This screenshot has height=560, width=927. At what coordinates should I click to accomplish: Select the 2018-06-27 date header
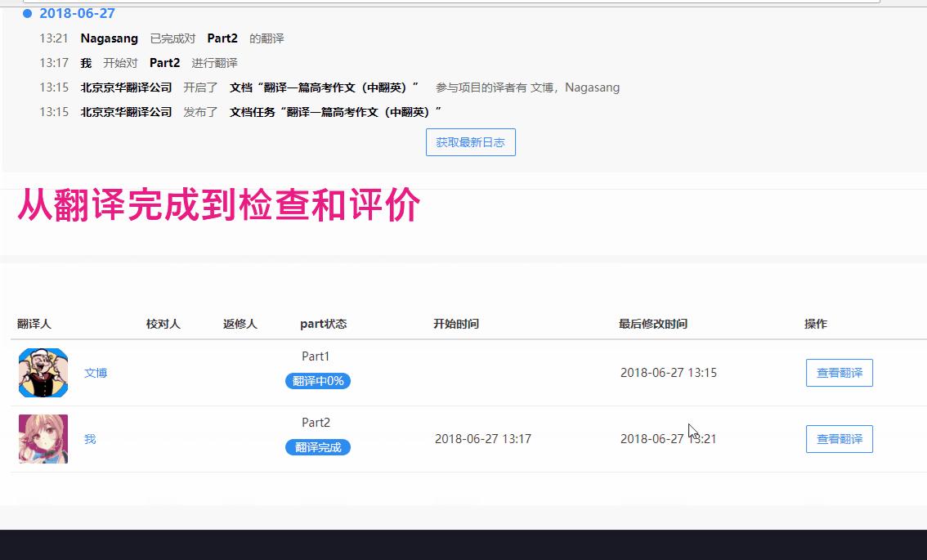click(78, 13)
